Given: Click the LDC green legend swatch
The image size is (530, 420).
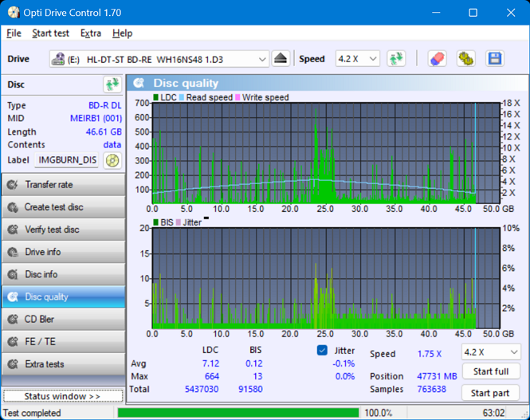Looking at the screenshot, I should tap(156, 97).
